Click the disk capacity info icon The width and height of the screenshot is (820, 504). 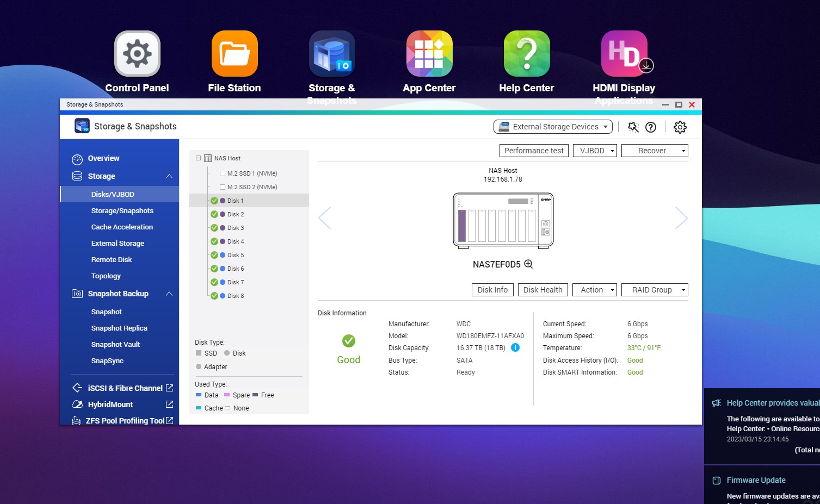515,348
